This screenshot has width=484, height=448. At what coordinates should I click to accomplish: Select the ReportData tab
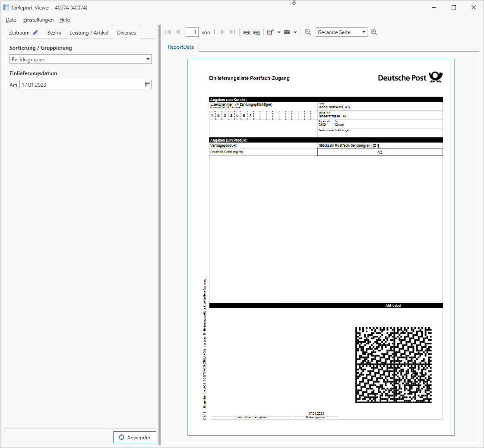(181, 47)
